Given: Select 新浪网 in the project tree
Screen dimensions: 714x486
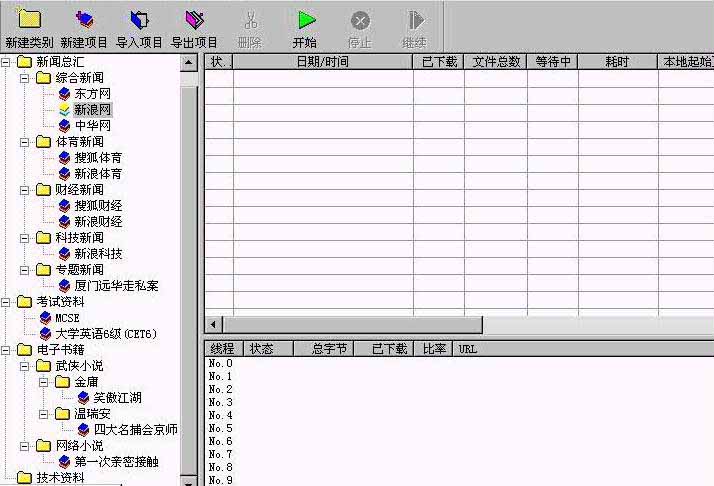Looking at the screenshot, I should [x=92, y=110].
